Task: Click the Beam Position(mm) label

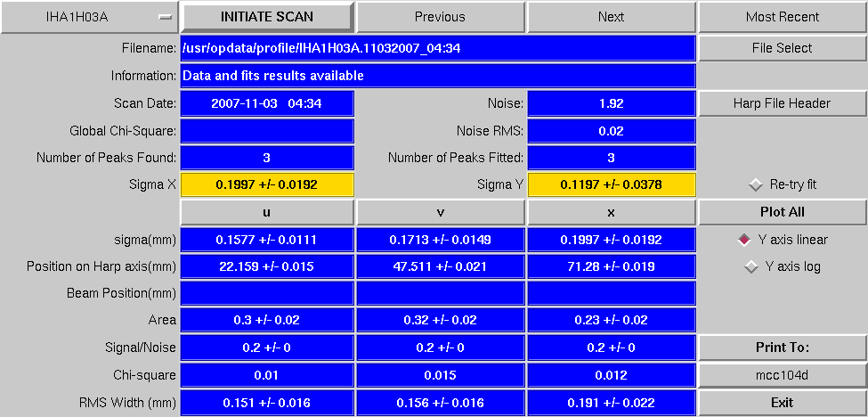Action: pos(122,293)
